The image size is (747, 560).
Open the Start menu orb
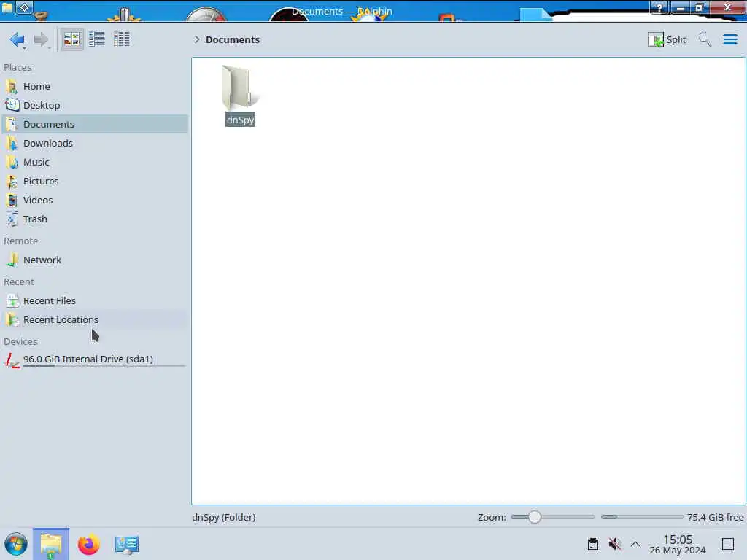(16, 544)
